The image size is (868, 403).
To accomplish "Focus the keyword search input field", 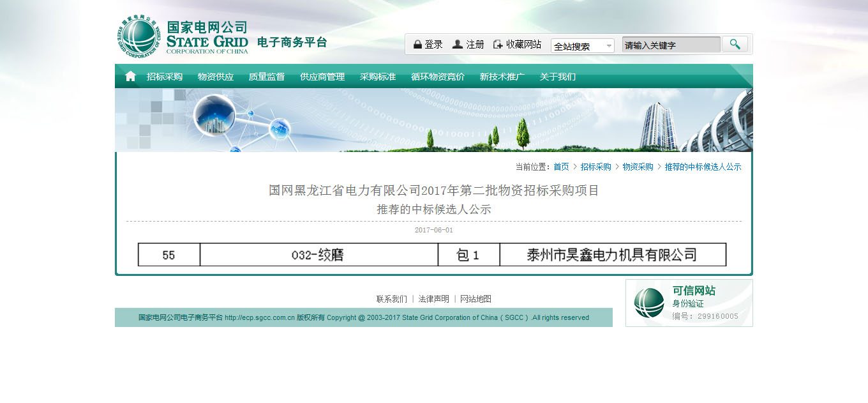I will coord(671,45).
